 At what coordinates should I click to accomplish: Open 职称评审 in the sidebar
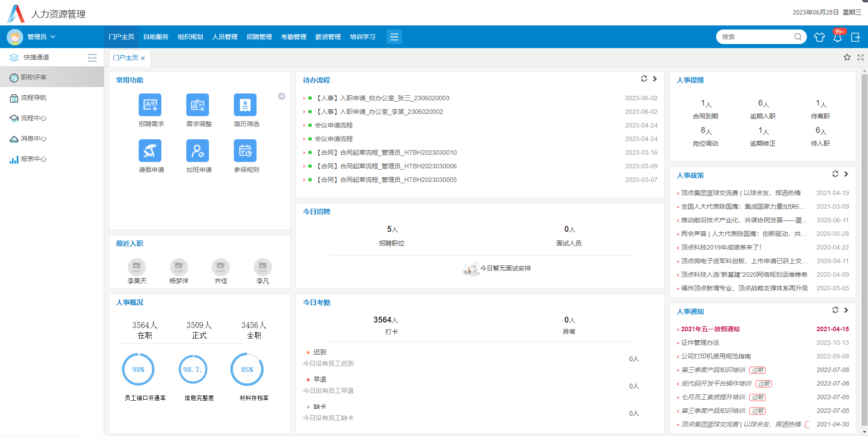[52, 77]
